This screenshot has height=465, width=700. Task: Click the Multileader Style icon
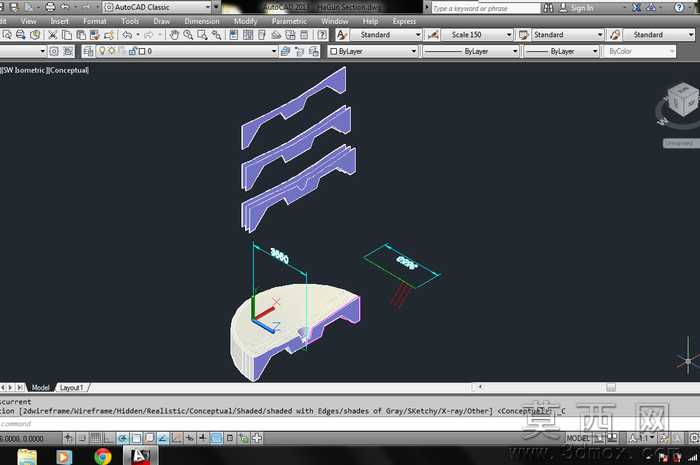(x=615, y=35)
